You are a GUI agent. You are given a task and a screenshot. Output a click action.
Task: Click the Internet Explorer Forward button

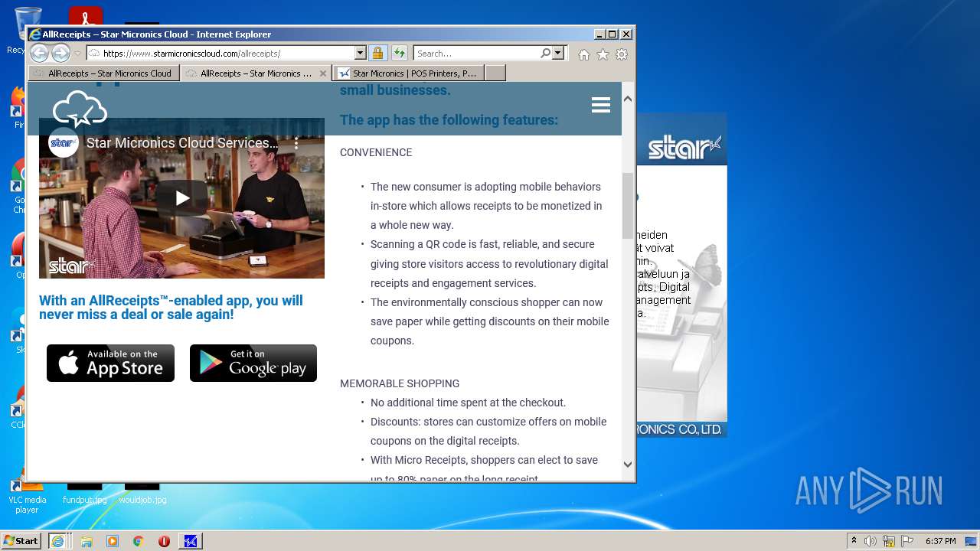(x=60, y=54)
